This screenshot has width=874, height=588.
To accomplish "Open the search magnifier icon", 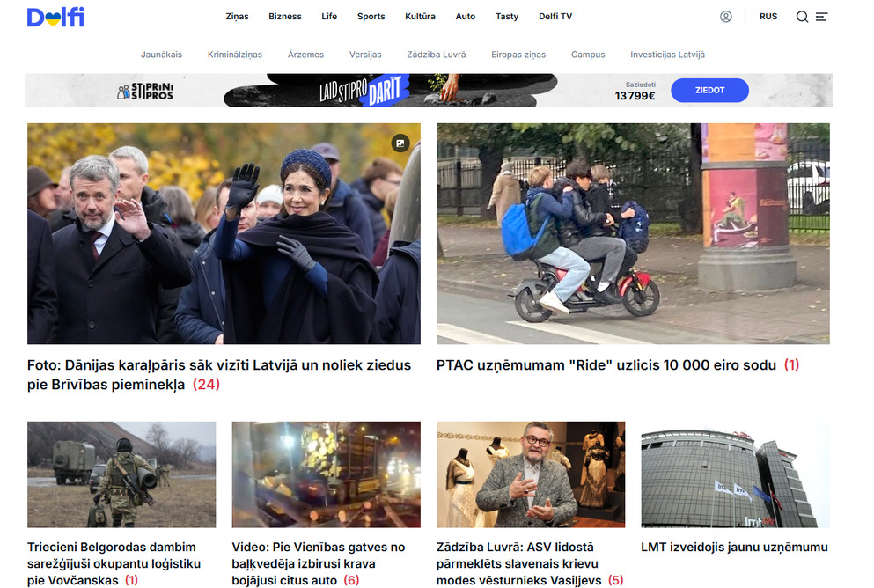I will coord(802,17).
